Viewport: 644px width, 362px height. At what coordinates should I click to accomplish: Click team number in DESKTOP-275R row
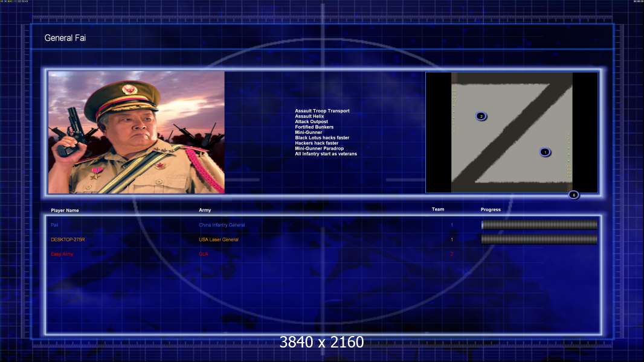(452, 240)
